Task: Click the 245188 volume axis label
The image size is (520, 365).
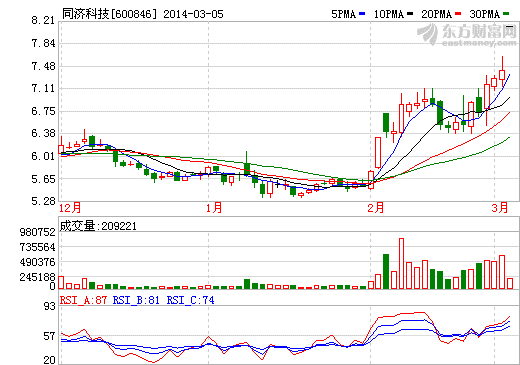Action: [x=37, y=277]
